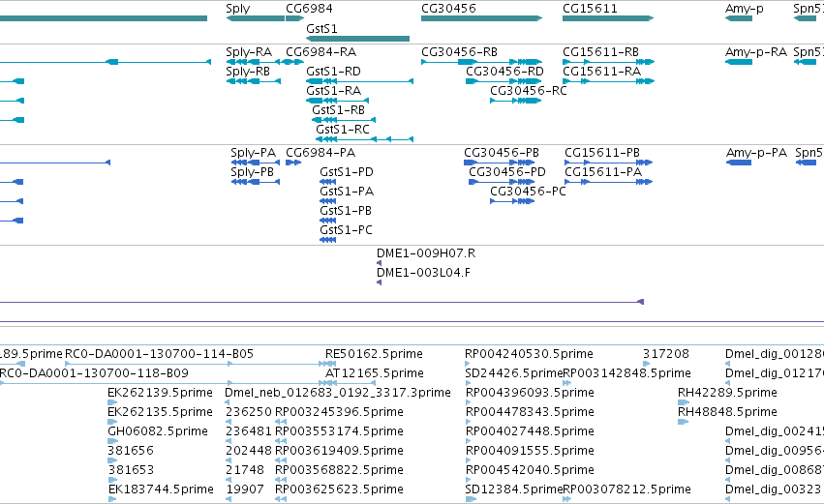Select EST entry 236250
Image resolution: width=824 pixels, height=504 pixels.
(248, 412)
